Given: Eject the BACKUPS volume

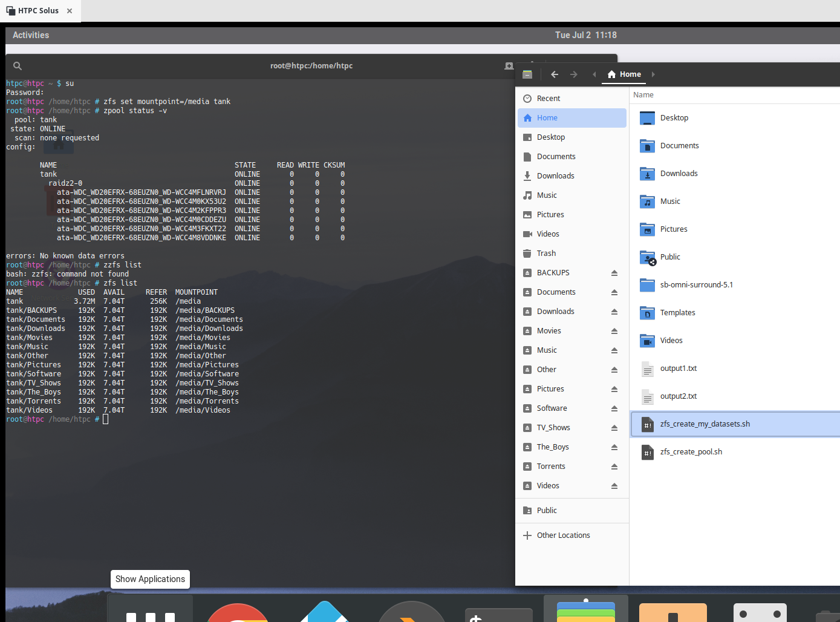Looking at the screenshot, I should [x=614, y=272].
